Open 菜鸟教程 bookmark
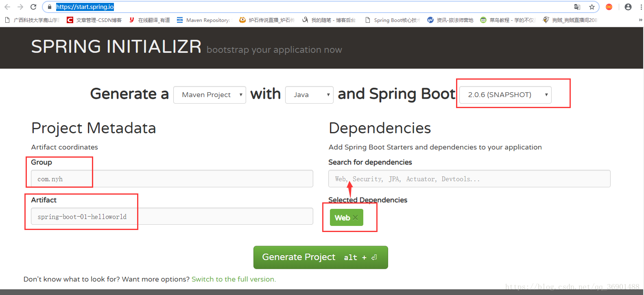644x295 pixels. [x=508, y=20]
